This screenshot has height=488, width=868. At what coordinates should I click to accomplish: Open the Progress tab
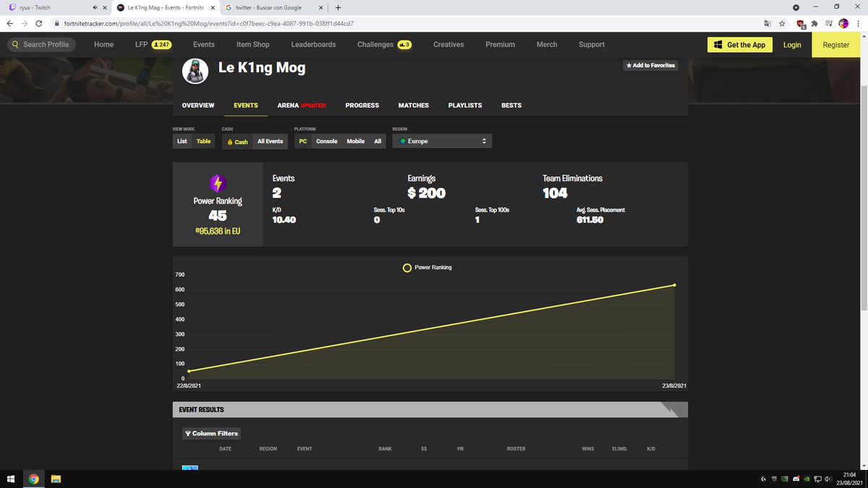click(362, 106)
